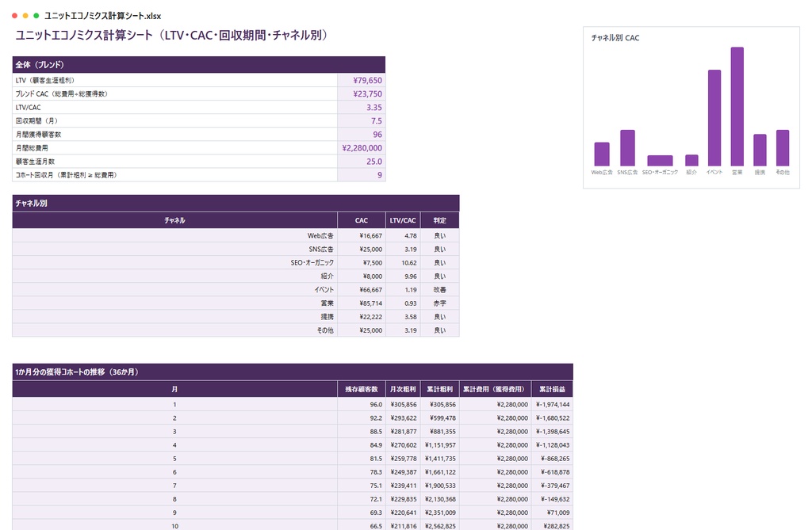Click the 累計損益 cell ¥71,009

(x=553, y=513)
